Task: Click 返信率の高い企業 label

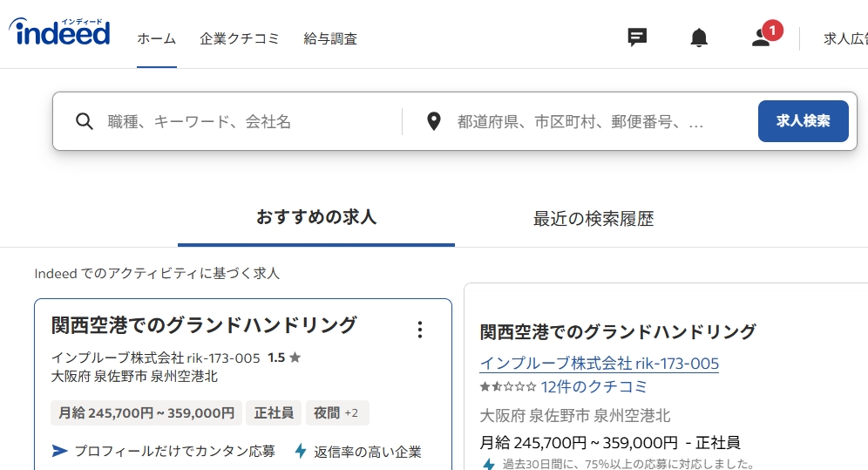Action: coord(368,452)
